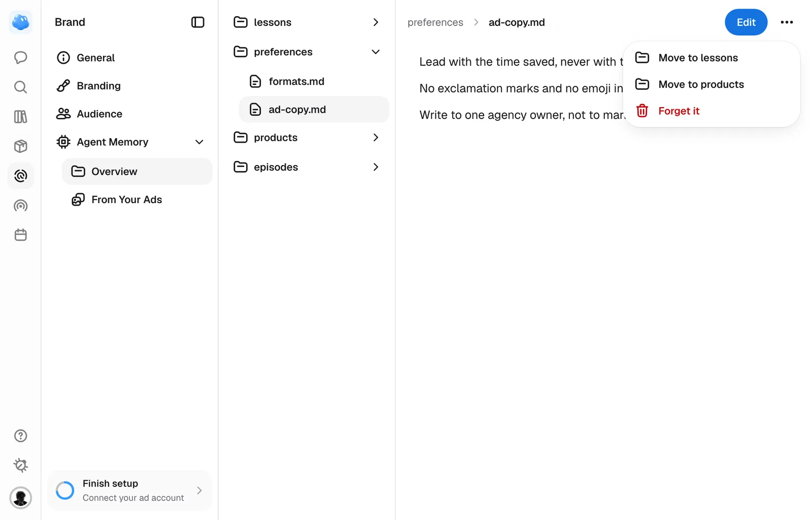The width and height of the screenshot is (812, 520).
Task: Click the blue Edit button
Action: tap(746, 22)
